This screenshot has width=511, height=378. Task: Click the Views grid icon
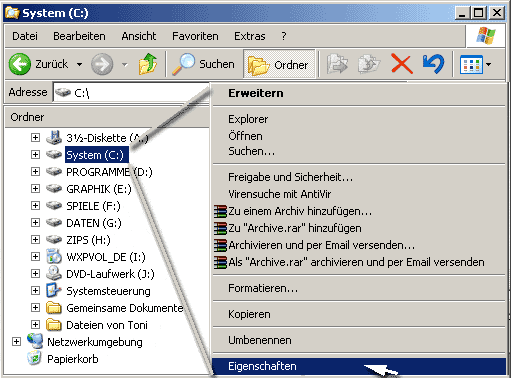[471, 64]
